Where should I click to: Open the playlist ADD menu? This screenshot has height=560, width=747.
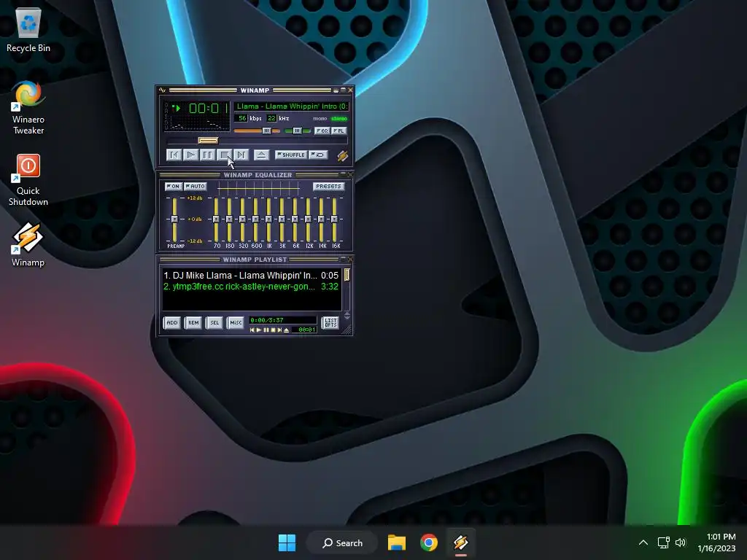[172, 322]
